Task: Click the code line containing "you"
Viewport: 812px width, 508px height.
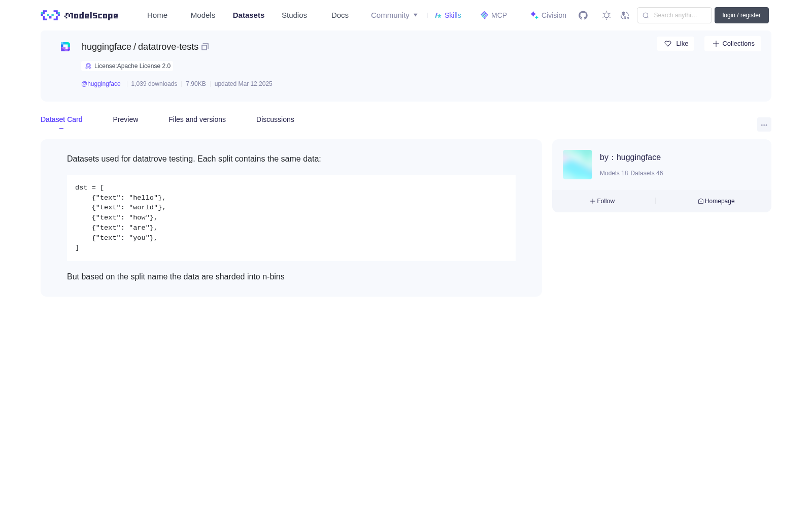Action: pos(125,238)
